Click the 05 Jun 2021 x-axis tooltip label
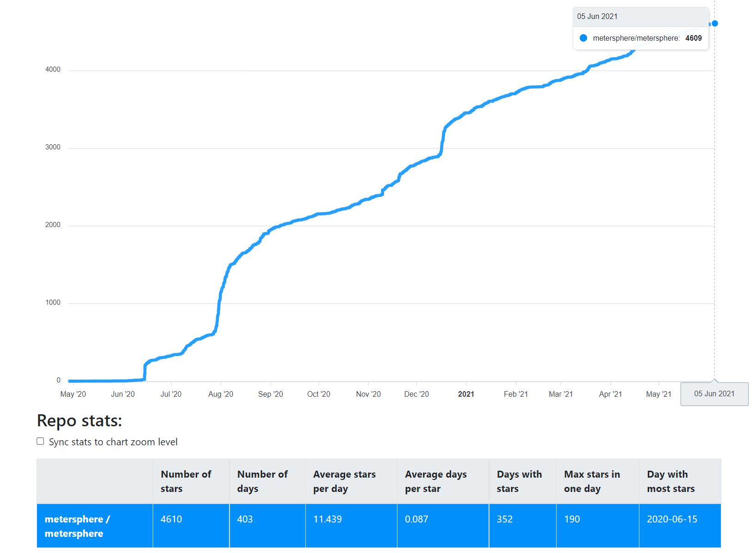Image resolution: width=756 pixels, height=553 pixels. pos(714,394)
